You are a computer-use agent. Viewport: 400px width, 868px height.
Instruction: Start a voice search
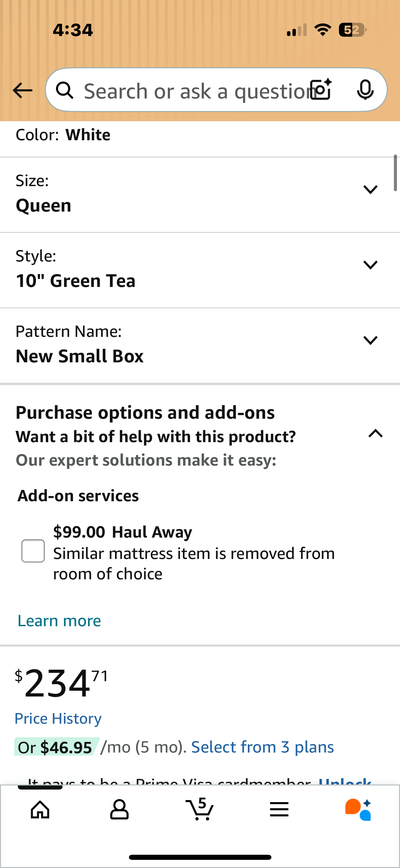point(365,90)
